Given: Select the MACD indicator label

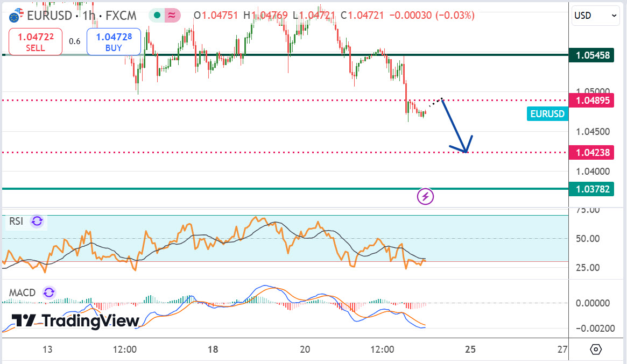Looking at the screenshot, I should (23, 292).
